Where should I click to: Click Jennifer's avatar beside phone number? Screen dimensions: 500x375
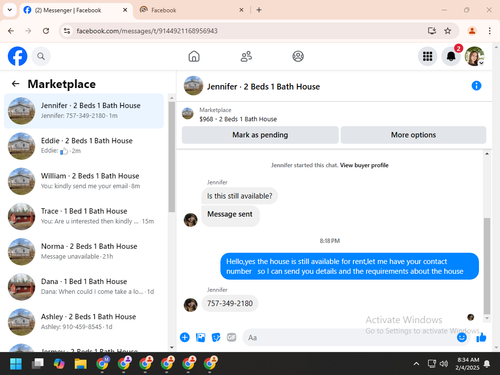[191, 304]
